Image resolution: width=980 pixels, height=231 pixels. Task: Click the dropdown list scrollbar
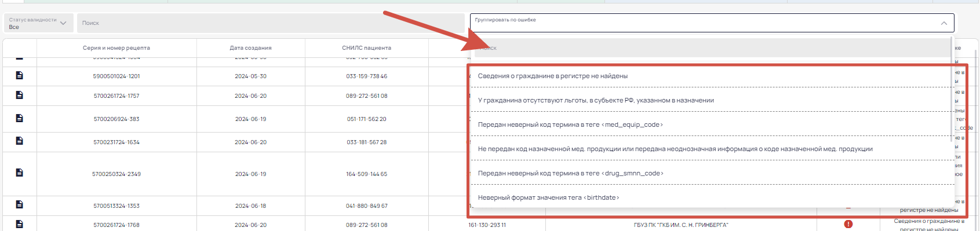click(x=952, y=90)
